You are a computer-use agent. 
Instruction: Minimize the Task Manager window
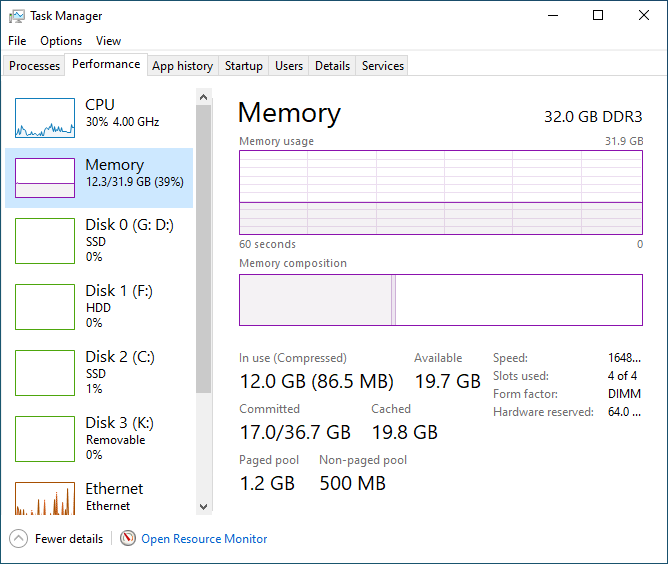pos(553,16)
